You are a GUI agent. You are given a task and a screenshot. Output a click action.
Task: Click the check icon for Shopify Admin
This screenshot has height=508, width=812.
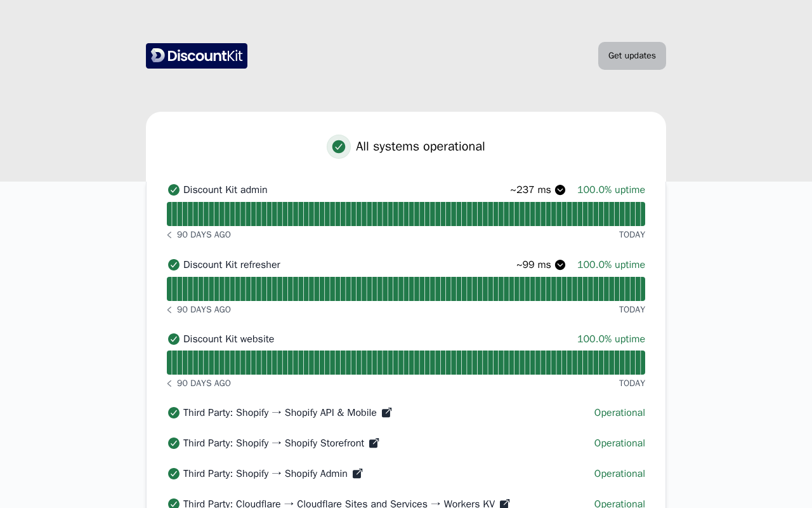tap(174, 474)
